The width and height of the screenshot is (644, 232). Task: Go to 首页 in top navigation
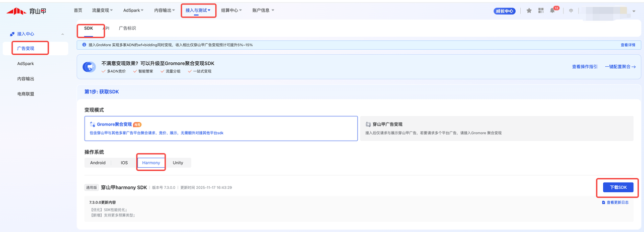point(78,11)
